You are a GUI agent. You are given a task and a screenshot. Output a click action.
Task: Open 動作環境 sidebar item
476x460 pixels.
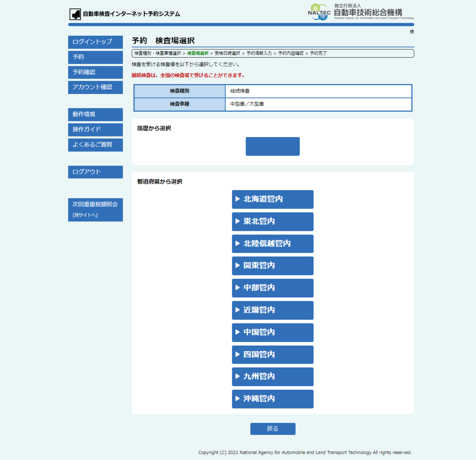(95, 114)
